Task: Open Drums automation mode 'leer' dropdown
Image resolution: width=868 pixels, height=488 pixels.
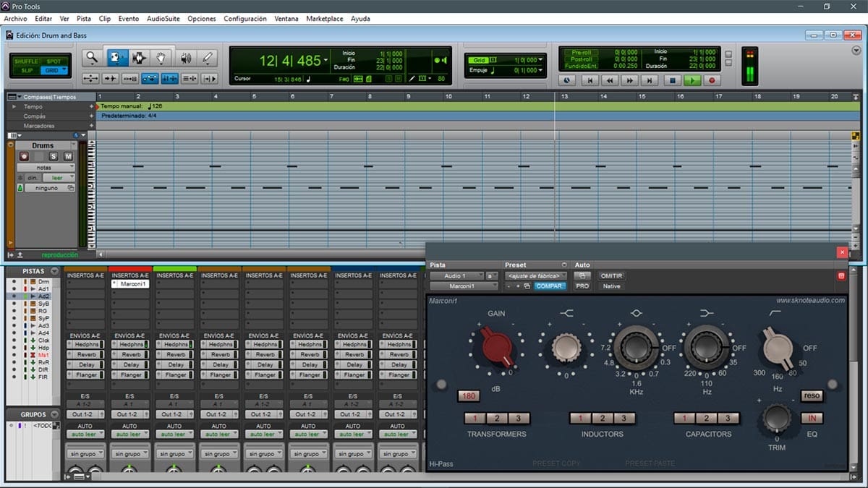Action: click(59, 177)
